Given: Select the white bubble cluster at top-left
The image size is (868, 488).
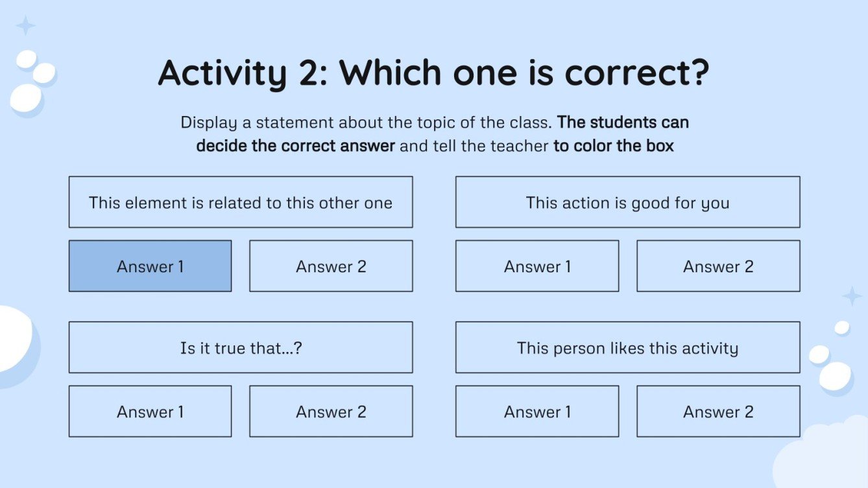Looking at the screenshot, I should 31,81.
